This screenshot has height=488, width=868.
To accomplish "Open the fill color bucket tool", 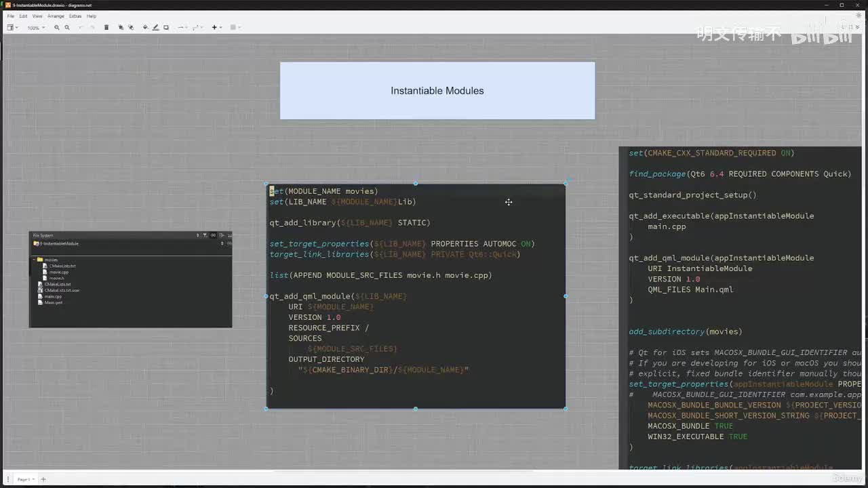I will [x=145, y=28].
